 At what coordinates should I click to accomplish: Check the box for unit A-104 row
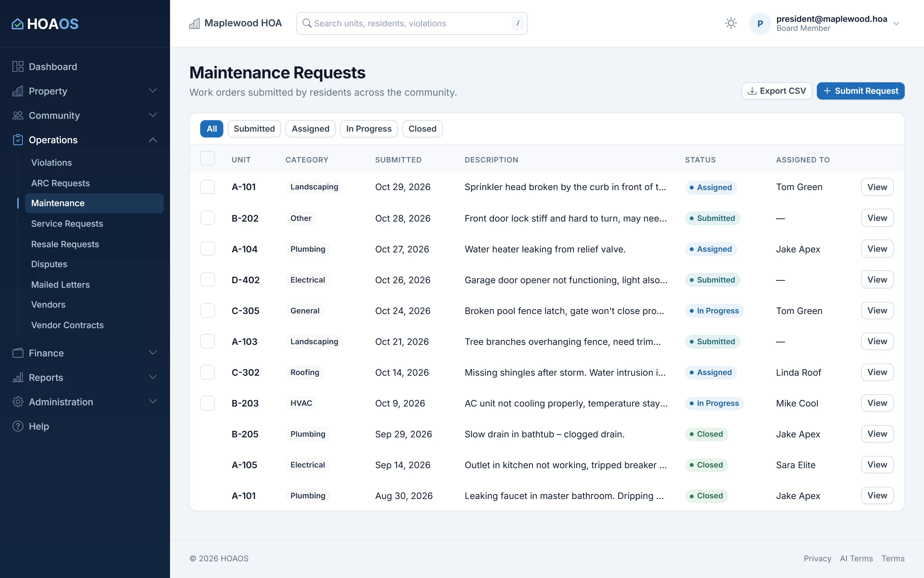(x=208, y=249)
